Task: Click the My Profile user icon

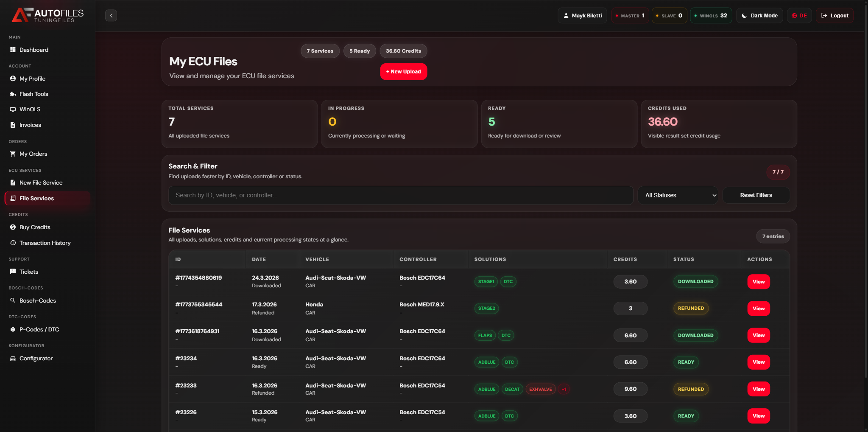Action: coord(13,79)
